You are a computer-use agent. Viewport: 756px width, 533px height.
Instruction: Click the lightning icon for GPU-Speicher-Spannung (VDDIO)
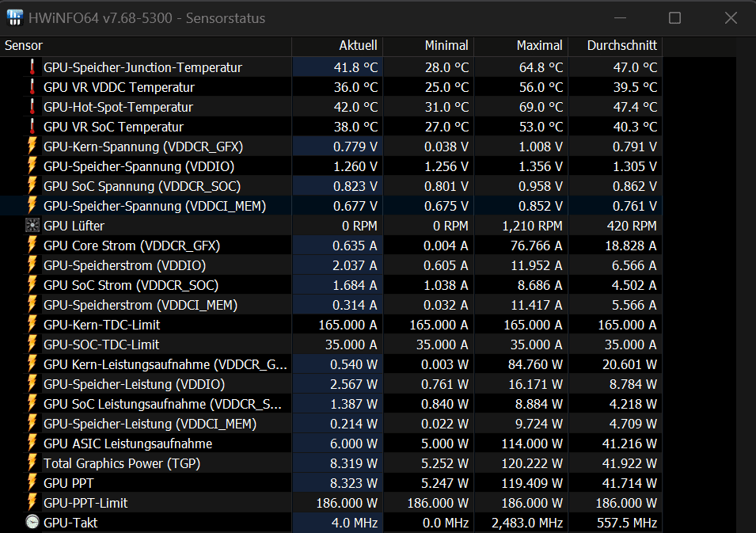pos(32,166)
